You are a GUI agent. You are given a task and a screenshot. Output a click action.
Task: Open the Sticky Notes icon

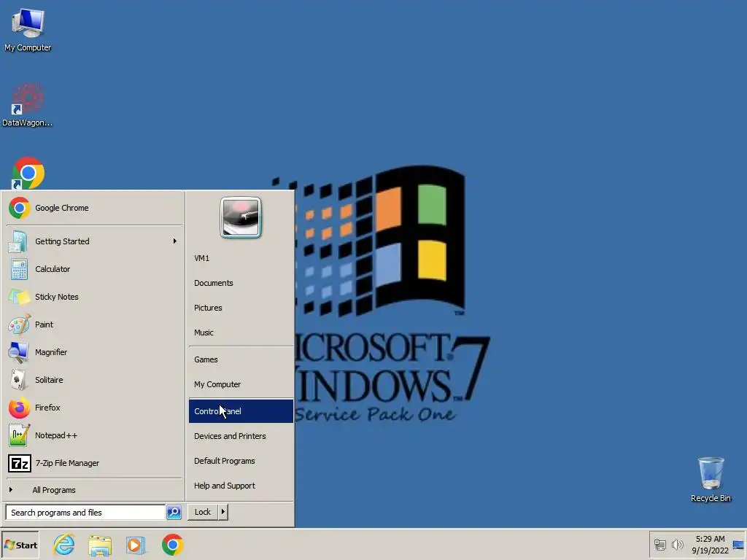point(19,297)
